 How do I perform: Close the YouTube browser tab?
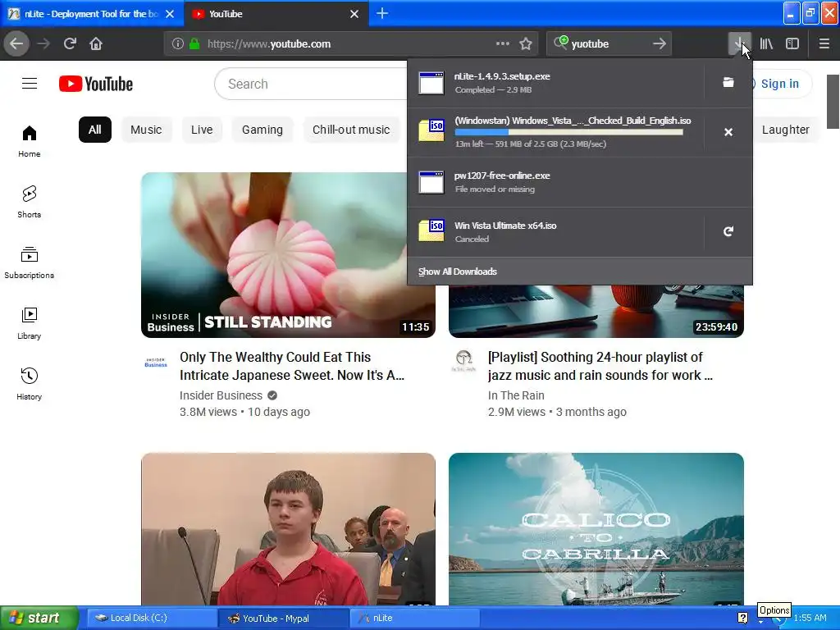pyautogui.click(x=354, y=14)
